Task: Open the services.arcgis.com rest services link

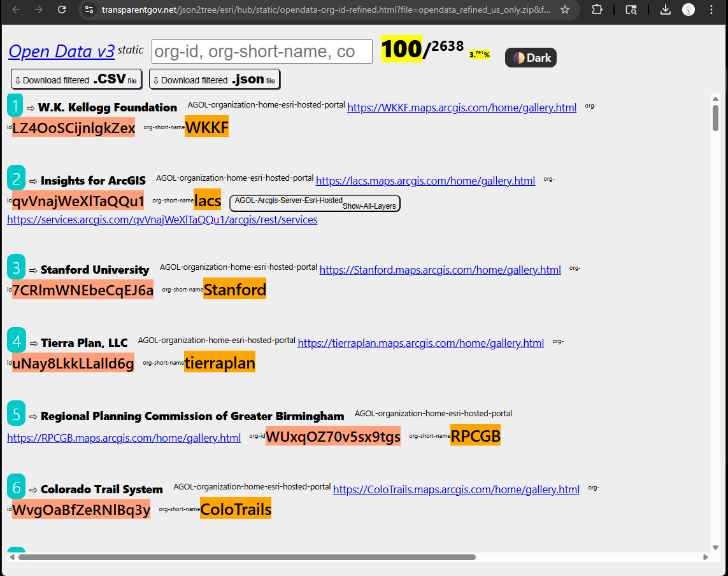Action: click(162, 220)
